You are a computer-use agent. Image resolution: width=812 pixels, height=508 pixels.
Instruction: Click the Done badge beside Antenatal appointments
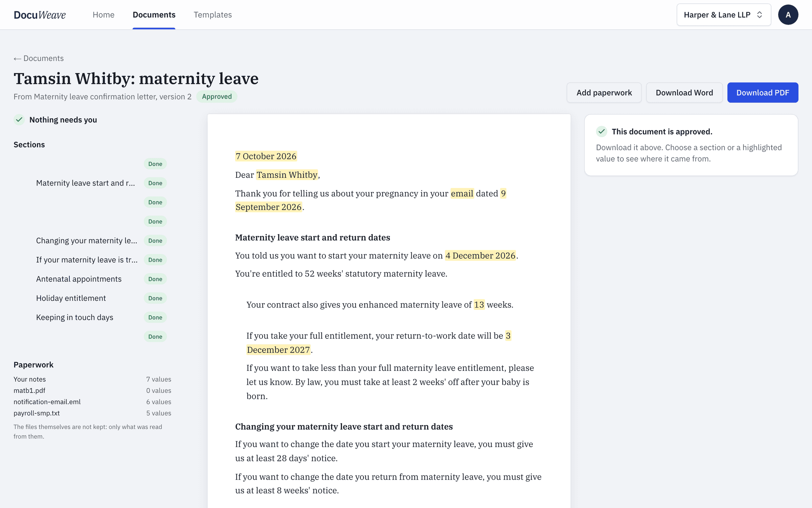tap(155, 279)
